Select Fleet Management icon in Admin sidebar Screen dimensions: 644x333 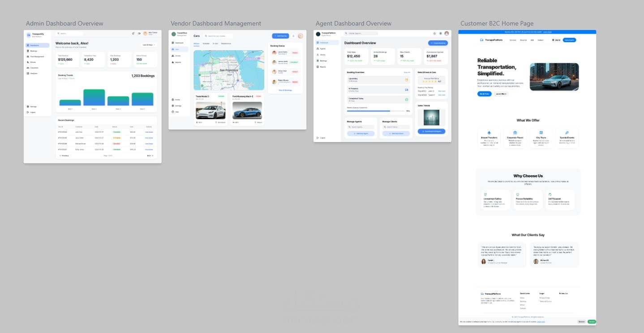pos(28,56)
